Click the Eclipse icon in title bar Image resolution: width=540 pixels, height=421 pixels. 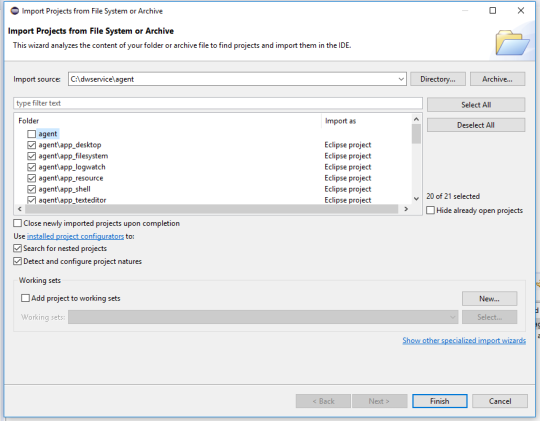click(x=14, y=11)
